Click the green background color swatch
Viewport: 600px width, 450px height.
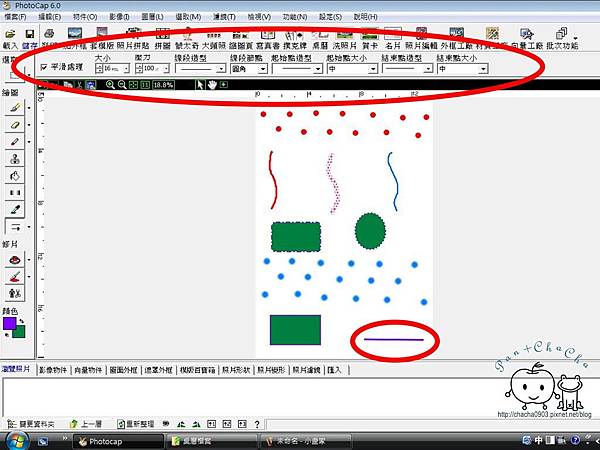click(x=20, y=333)
